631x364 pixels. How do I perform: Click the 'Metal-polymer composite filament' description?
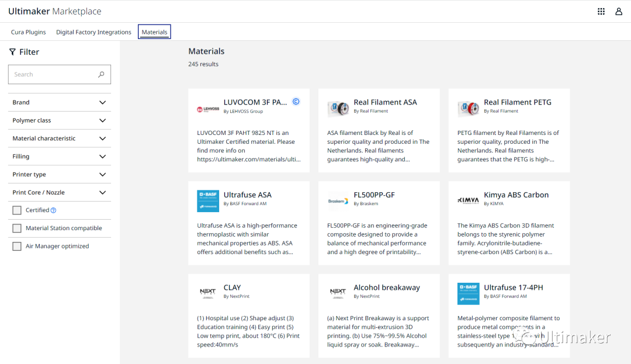point(508,331)
